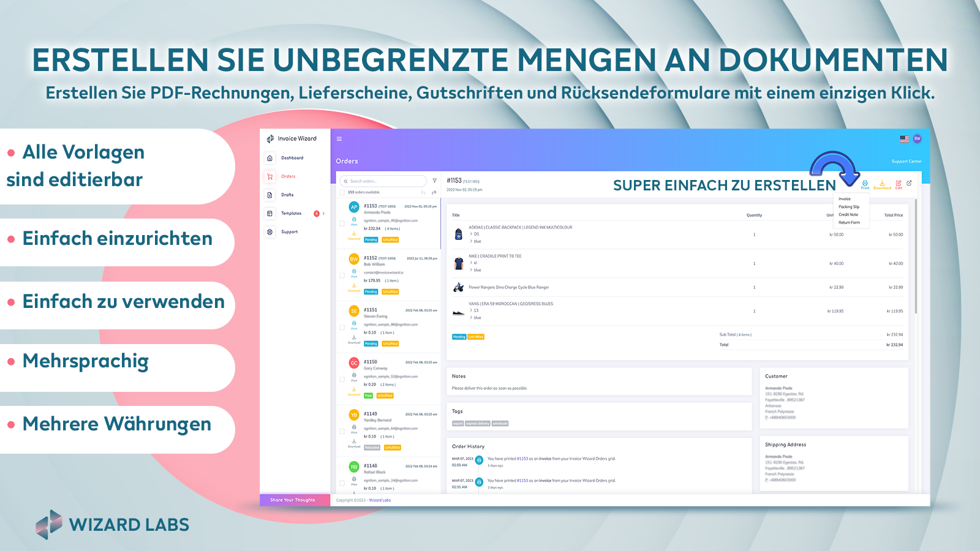Click the express delivery tag
This screenshot has height=551, width=980.
coord(478,423)
